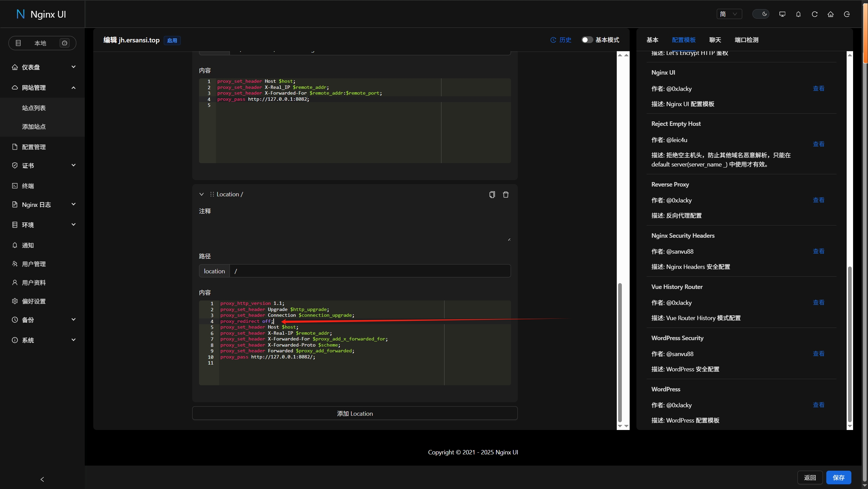Open 站点列表 in sidebar

pos(34,108)
